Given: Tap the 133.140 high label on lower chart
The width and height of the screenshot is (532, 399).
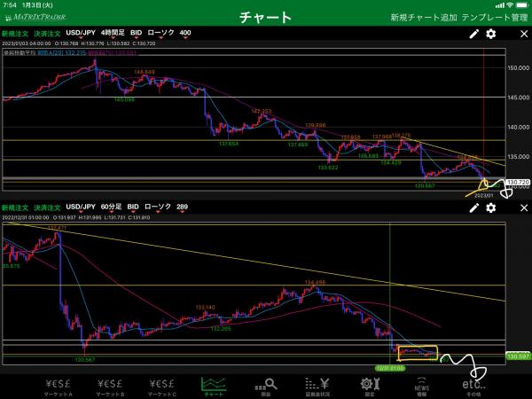Looking at the screenshot, I should tap(206, 308).
